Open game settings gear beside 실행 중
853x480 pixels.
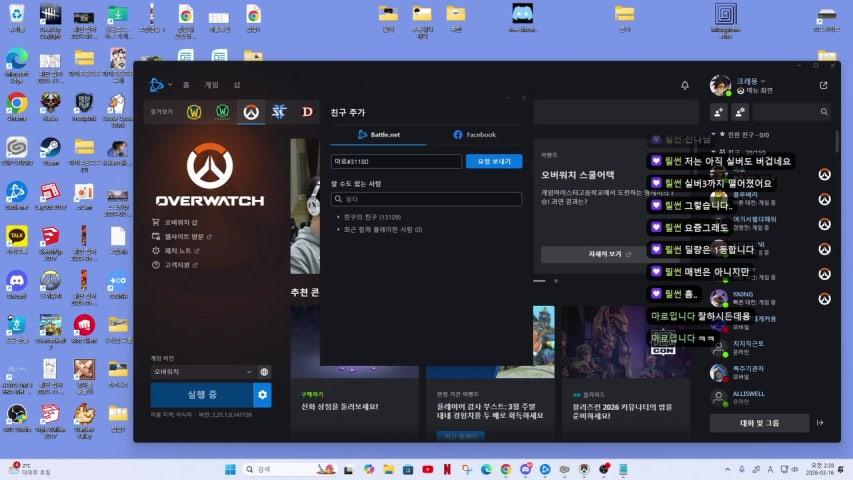(x=262, y=395)
